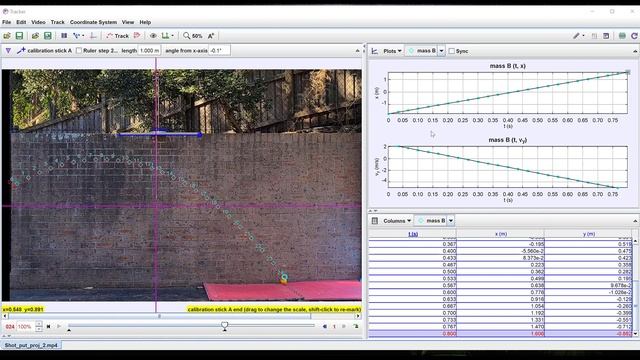Open the drawing pencil tool
640x360 pixels.
click(x=576, y=36)
